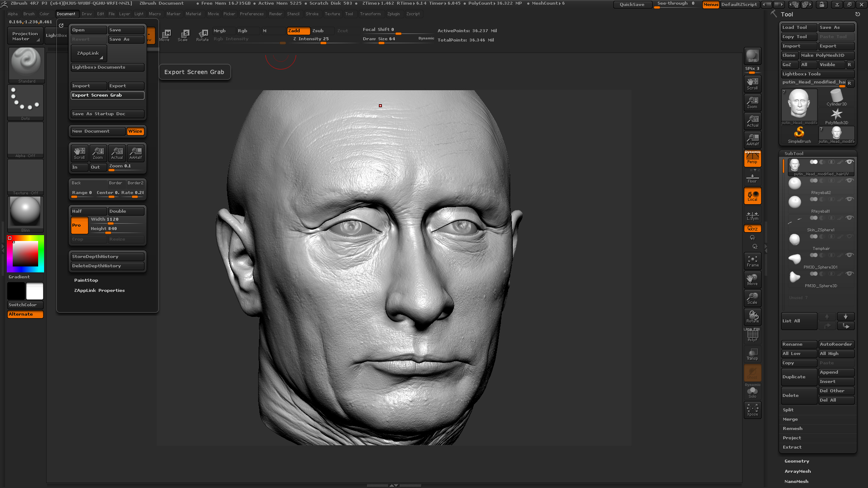The height and width of the screenshot is (488, 868).
Task: Select the PolyMesh3D star tool
Action: click(x=836, y=116)
